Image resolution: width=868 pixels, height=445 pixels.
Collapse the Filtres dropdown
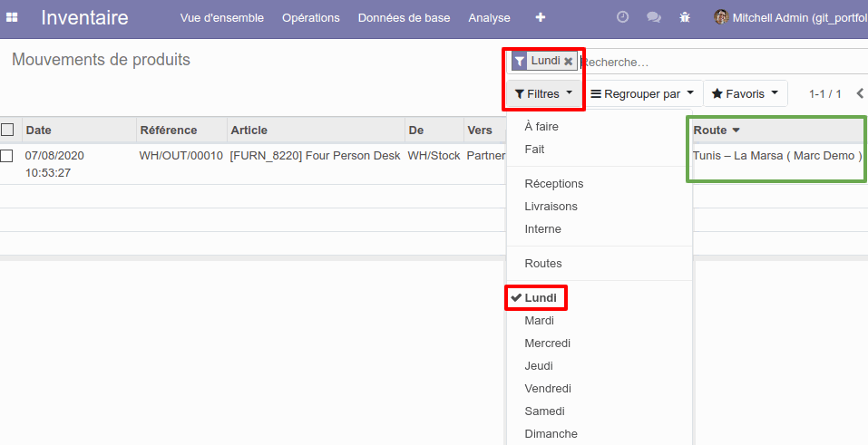pyautogui.click(x=543, y=94)
